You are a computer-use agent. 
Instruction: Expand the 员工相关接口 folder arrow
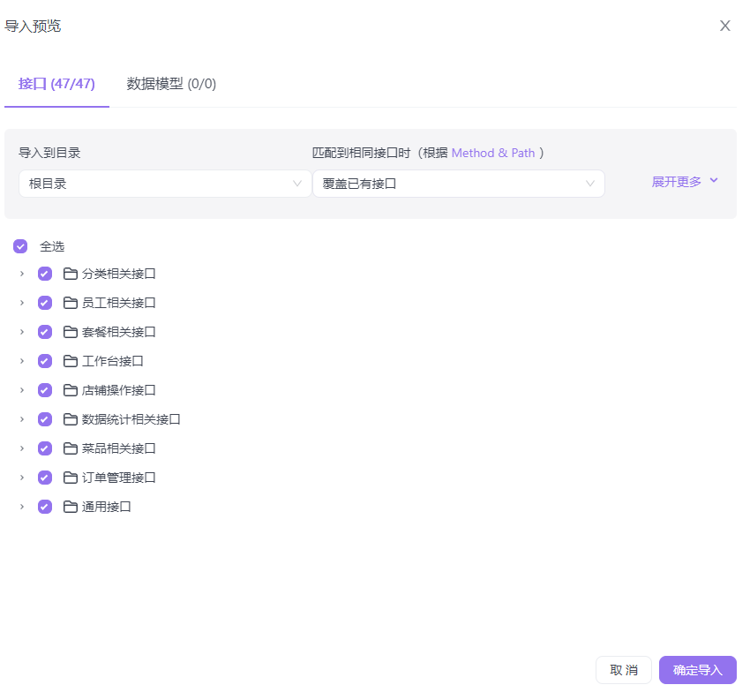[x=22, y=303]
